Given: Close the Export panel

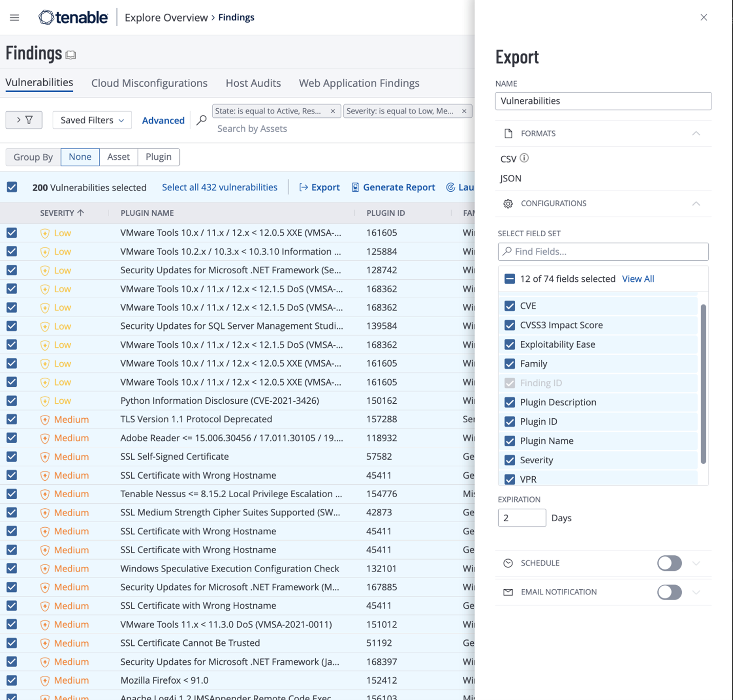Looking at the screenshot, I should click(x=704, y=17).
